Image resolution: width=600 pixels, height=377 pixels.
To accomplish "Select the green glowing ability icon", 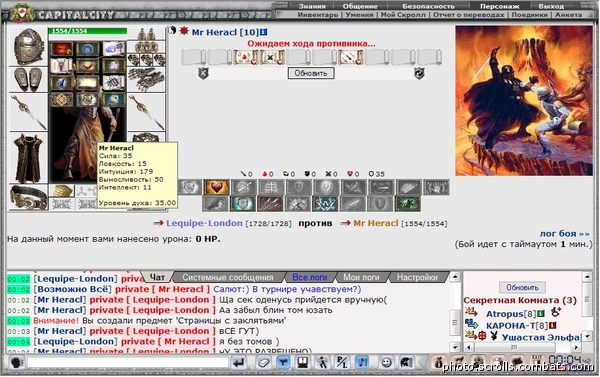I will pyautogui.click(x=408, y=204).
